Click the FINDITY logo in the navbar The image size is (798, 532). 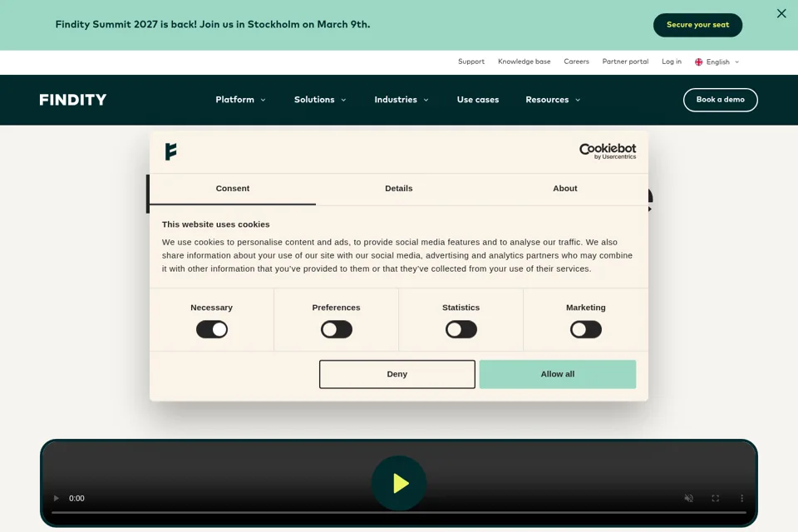coord(73,100)
